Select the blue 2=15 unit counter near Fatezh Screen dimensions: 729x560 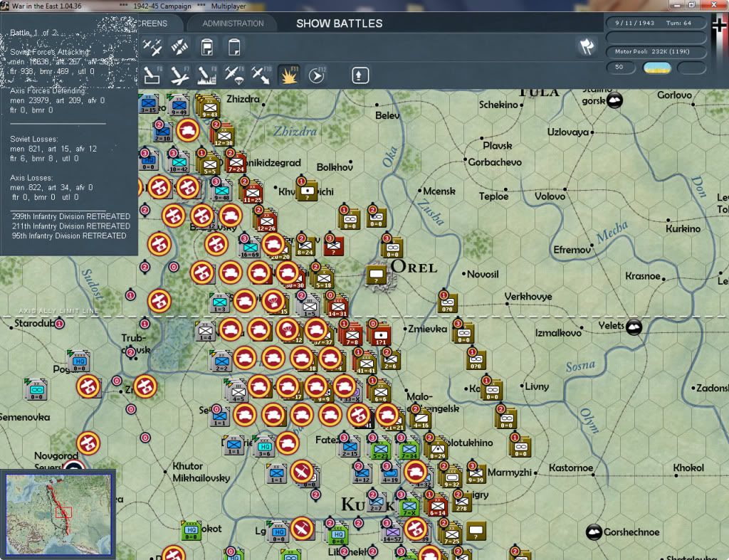(x=350, y=447)
